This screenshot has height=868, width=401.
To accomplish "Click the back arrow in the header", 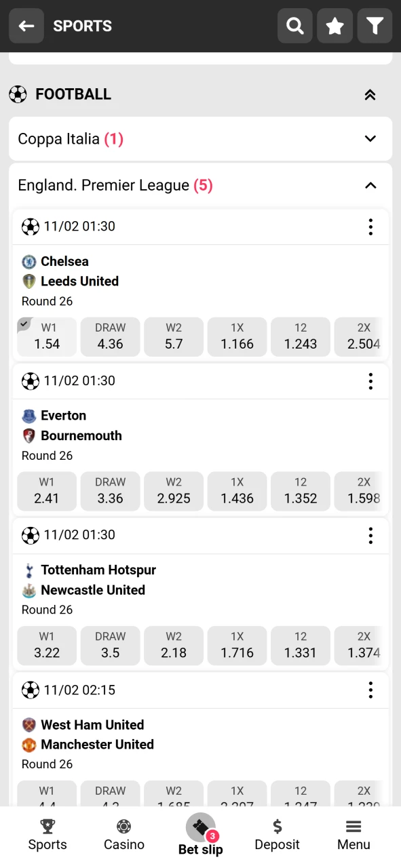I will tap(26, 26).
